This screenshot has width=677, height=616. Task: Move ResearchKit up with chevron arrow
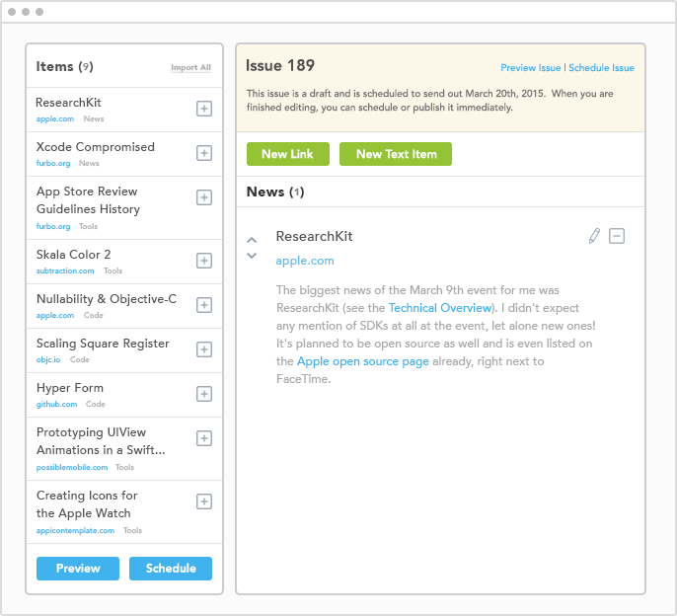252,240
